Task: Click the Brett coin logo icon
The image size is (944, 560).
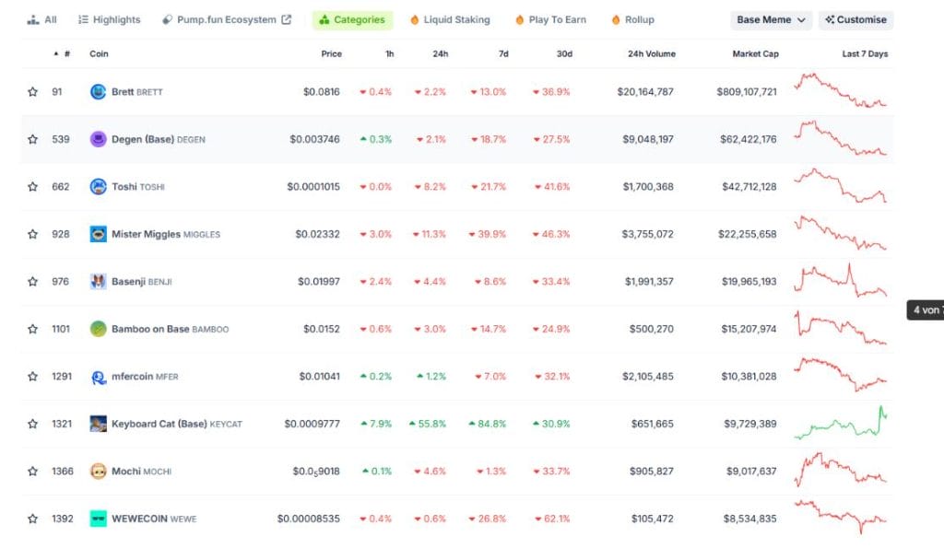Action: pos(98,92)
